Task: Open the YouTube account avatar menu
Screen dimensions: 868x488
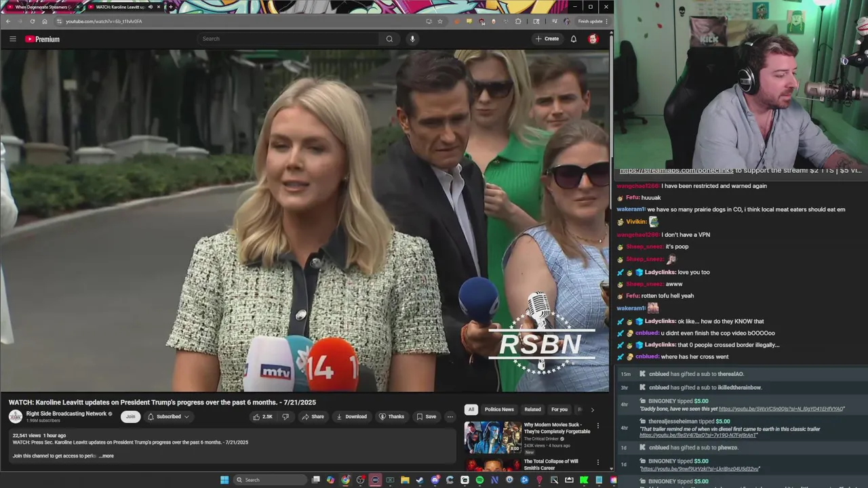Action: pyautogui.click(x=593, y=39)
